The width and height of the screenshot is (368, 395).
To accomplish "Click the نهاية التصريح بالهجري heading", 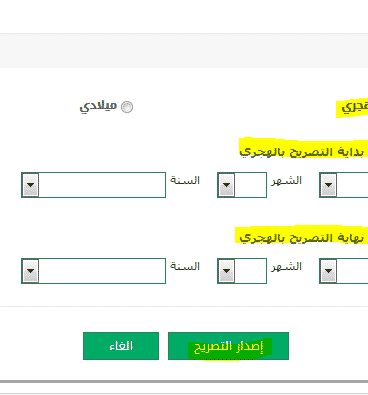I will coord(303,238).
